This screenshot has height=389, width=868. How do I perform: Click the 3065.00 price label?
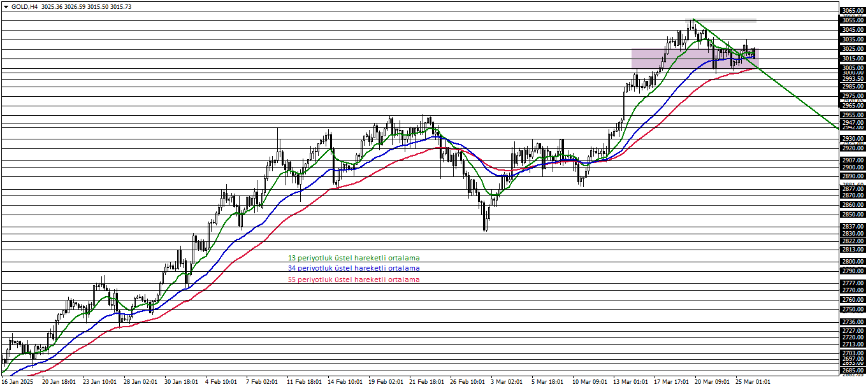tap(853, 11)
